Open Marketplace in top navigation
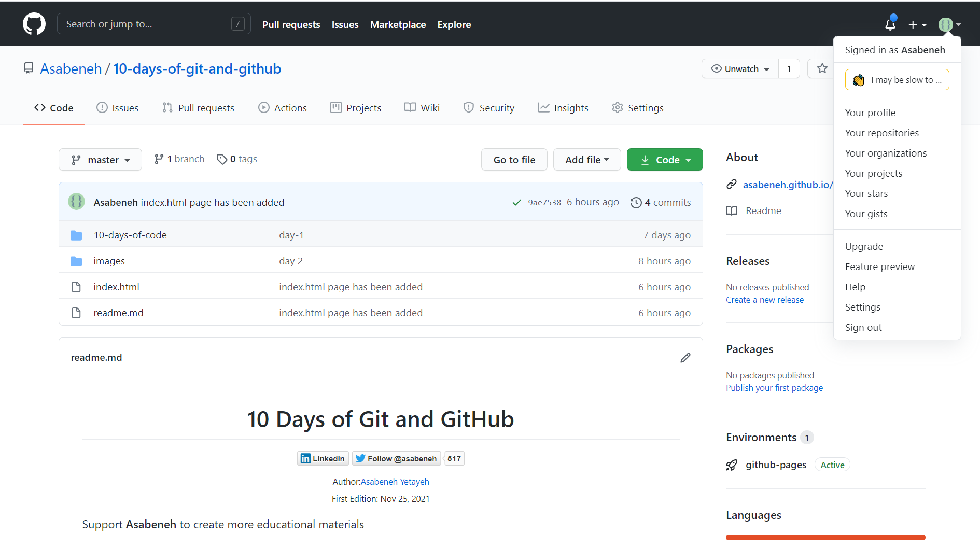980x548 pixels. click(x=398, y=24)
